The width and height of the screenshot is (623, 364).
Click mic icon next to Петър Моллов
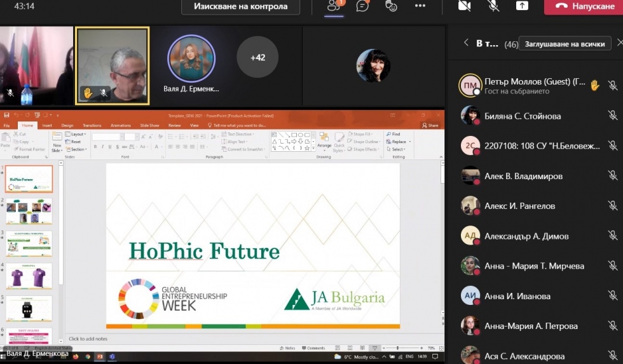[x=612, y=85]
